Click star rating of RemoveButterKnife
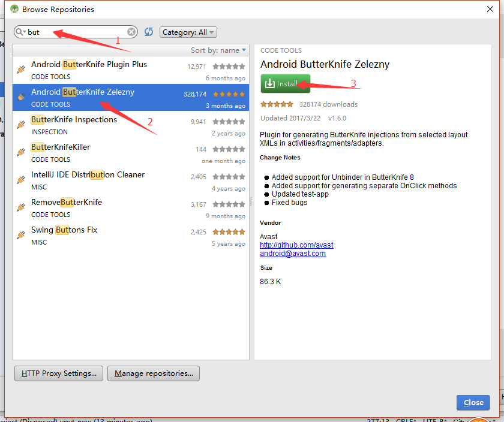 [x=229, y=204]
